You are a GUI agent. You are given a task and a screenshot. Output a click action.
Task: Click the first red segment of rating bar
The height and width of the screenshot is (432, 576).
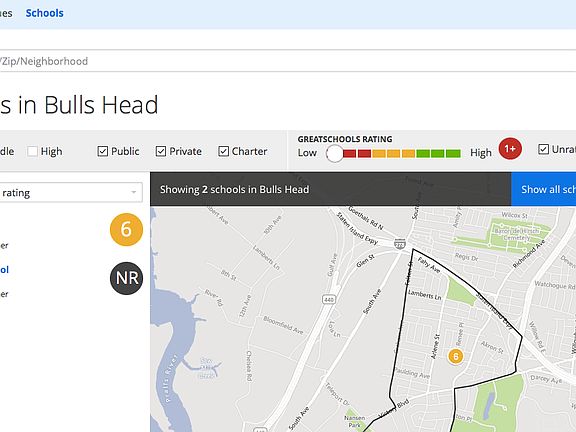(350, 153)
